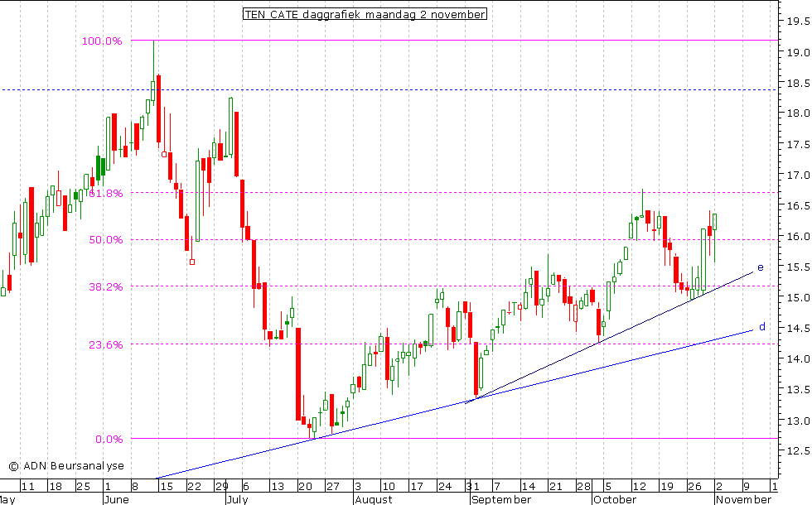Click trendline label d
The height and width of the screenshot is (505, 812).
pos(761,326)
